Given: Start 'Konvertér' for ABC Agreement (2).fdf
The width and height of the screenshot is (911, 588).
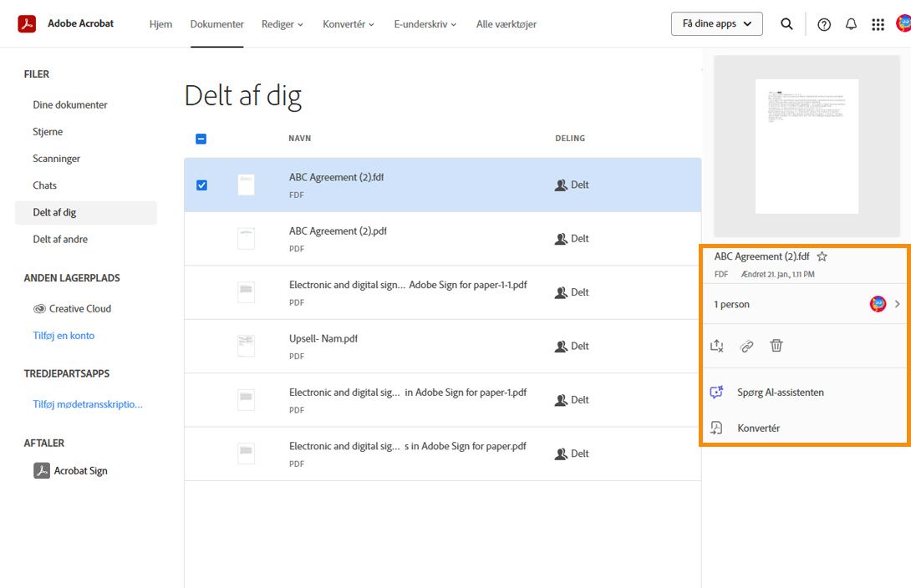Looking at the screenshot, I should coord(756,428).
